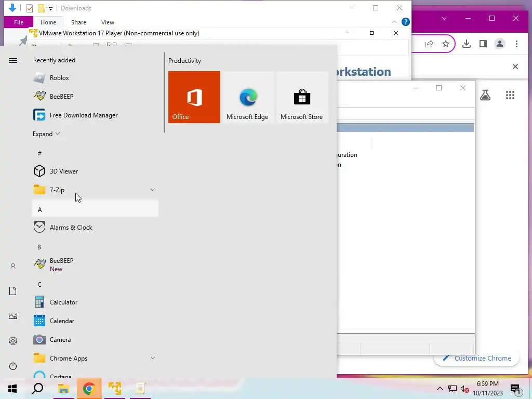Launch BeeBEEP under Recently added
Viewport: 532px width, 399px height.
[95, 96]
